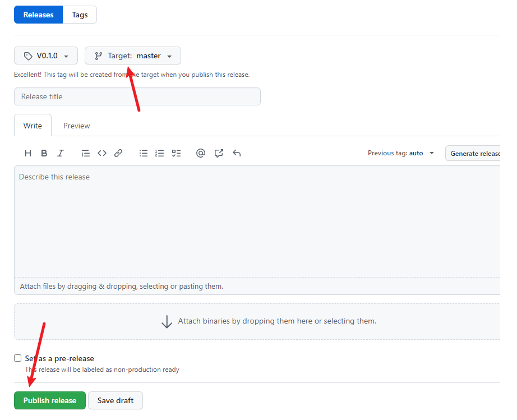Image resolution: width=517 pixels, height=420 pixels.
Task: Switch to the Preview tab
Action: click(x=76, y=126)
